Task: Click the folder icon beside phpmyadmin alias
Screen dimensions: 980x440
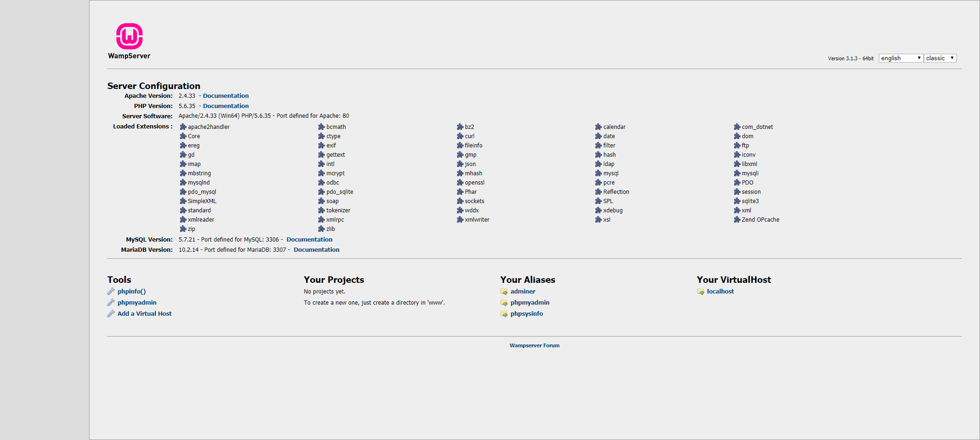Action: click(x=504, y=303)
